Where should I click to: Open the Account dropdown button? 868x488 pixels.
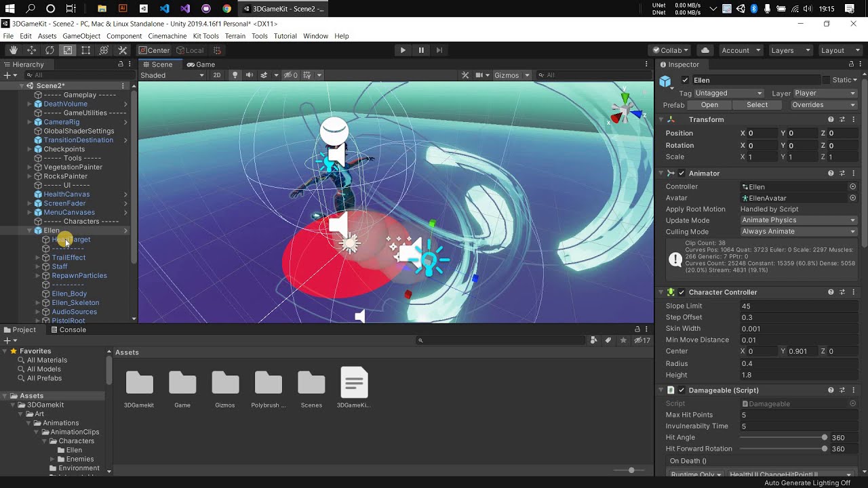click(740, 50)
